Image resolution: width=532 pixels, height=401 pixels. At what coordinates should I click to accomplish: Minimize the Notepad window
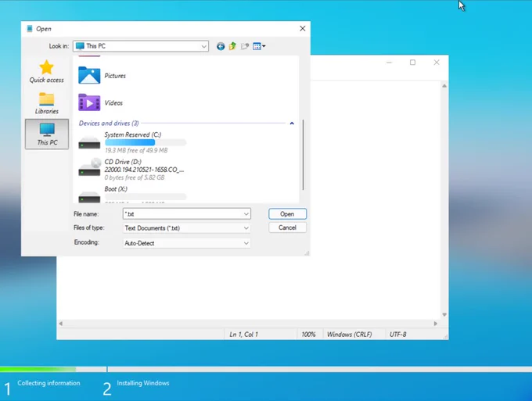tap(389, 63)
